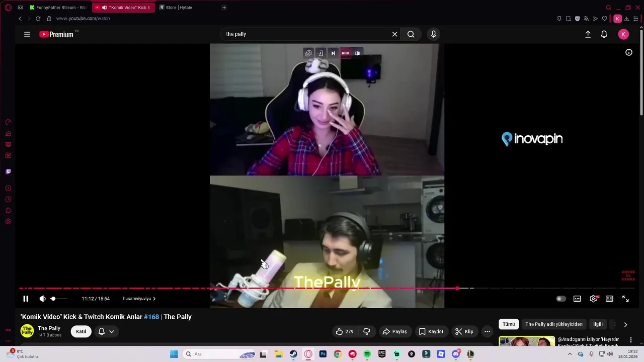644x362 pixels.
Task: Open the YouTube account avatar menu
Action: (x=623, y=34)
